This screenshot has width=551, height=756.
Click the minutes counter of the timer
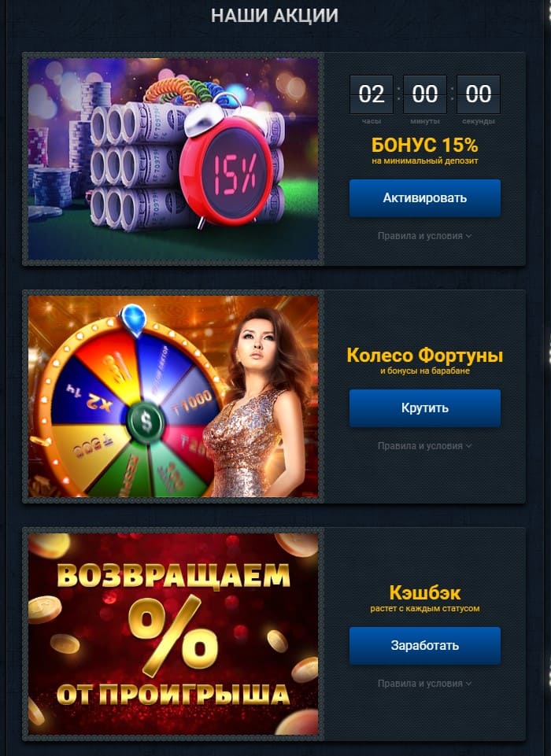click(x=425, y=94)
